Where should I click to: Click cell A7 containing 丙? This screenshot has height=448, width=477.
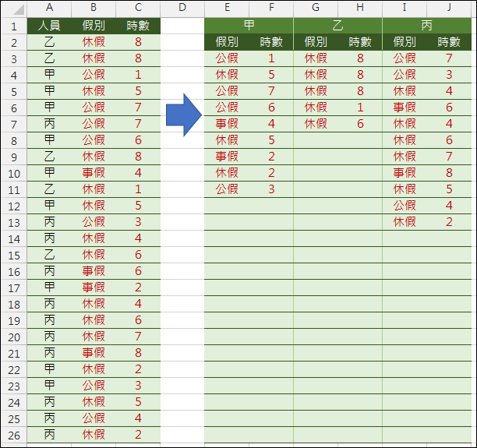point(49,124)
